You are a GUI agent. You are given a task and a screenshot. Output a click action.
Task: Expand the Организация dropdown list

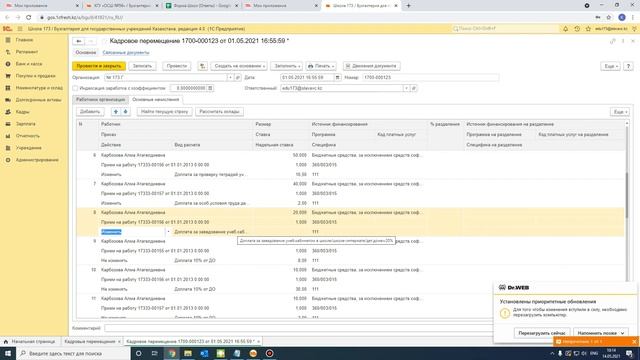(230, 77)
